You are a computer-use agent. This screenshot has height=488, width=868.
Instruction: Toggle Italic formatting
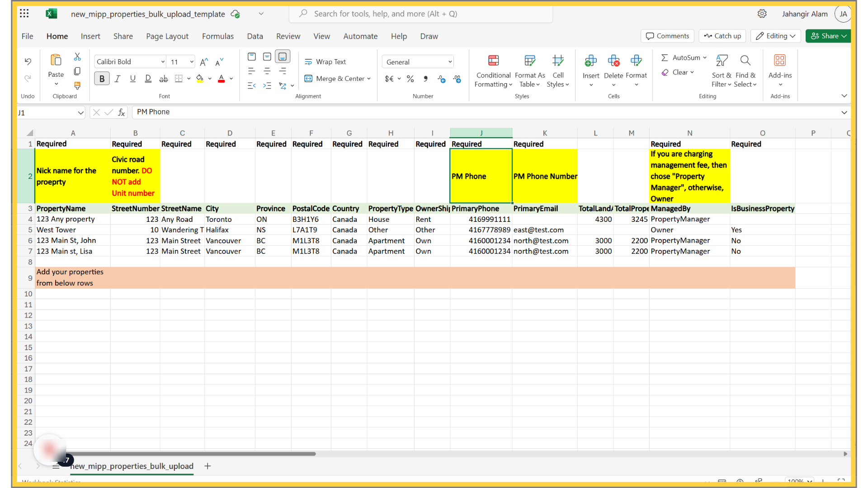tap(117, 79)
